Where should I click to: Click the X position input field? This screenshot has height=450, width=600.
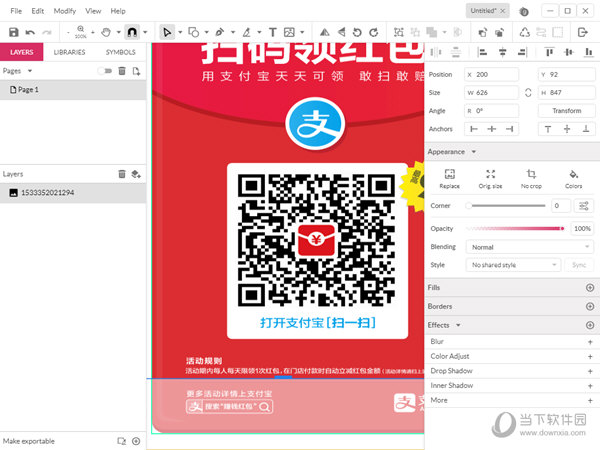[x=491, y=75]
